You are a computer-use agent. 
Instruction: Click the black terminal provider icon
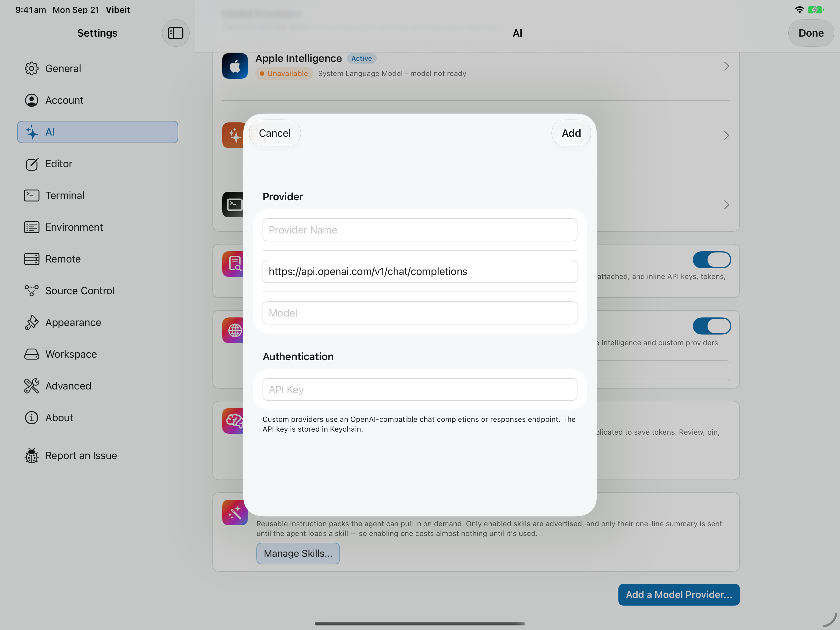[233, 205]
